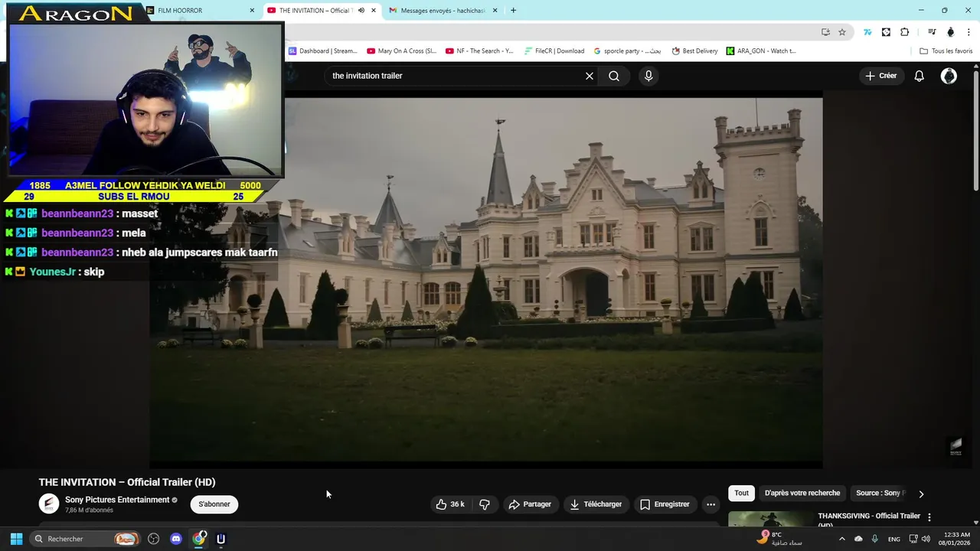Clear the YouTube search box with the X icon
980x551 pixels.
coord(590,76)
